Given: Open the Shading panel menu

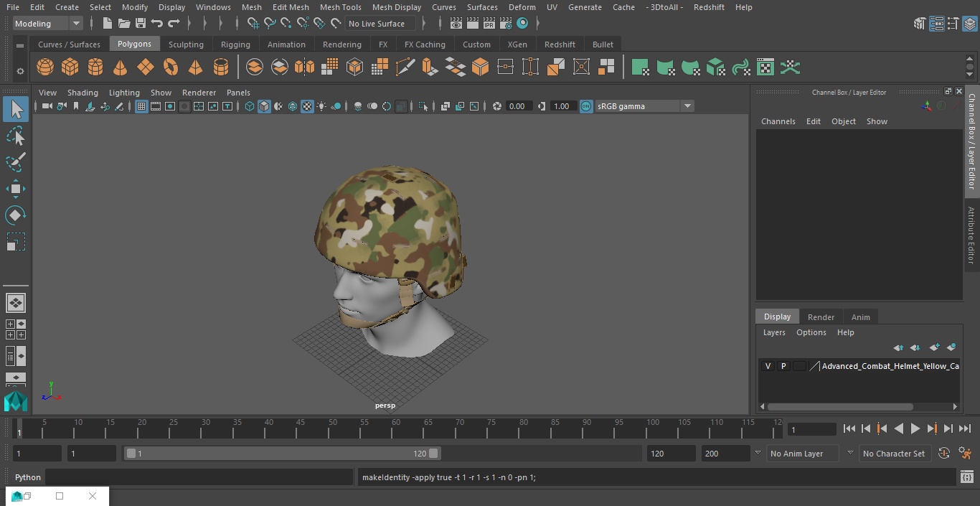Looking at the screenshot, I should [x=83, y=93].
